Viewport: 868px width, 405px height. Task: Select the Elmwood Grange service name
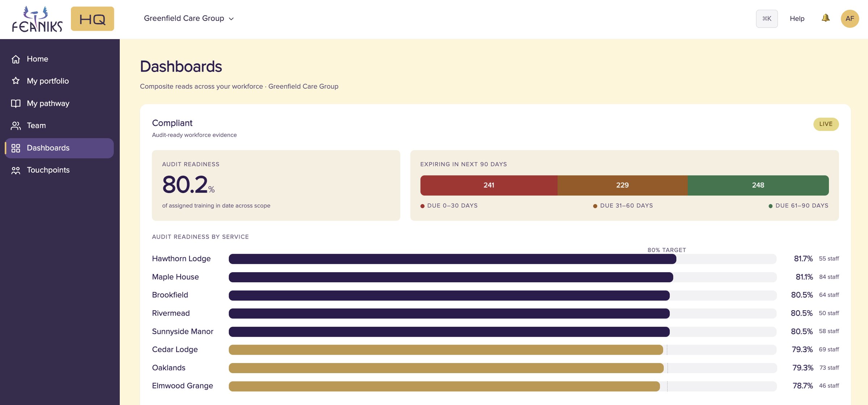coord(182,386)
